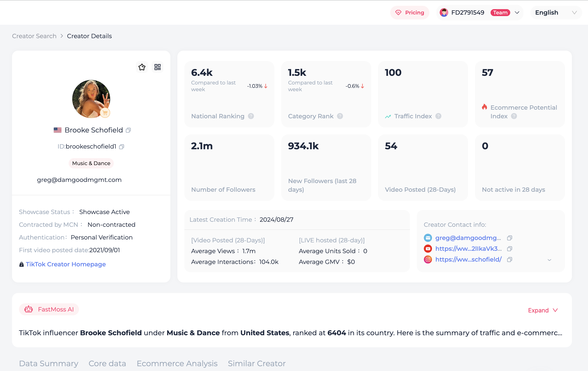Open TikTok Creator Homepage link

66,264
